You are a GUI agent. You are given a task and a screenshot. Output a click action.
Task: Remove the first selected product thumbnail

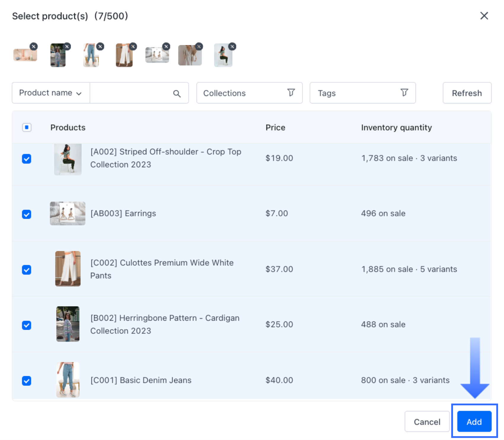click(x=34, y=47)
